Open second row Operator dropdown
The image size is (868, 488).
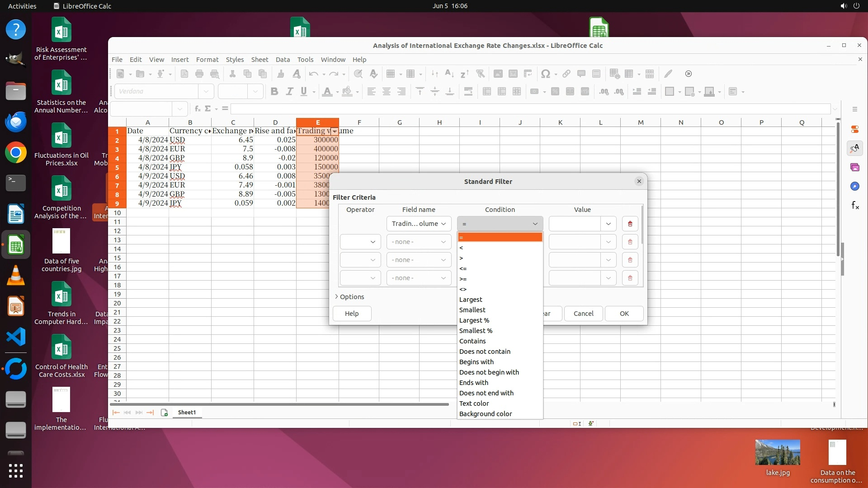pyautogui.click(x=360, y=242)
